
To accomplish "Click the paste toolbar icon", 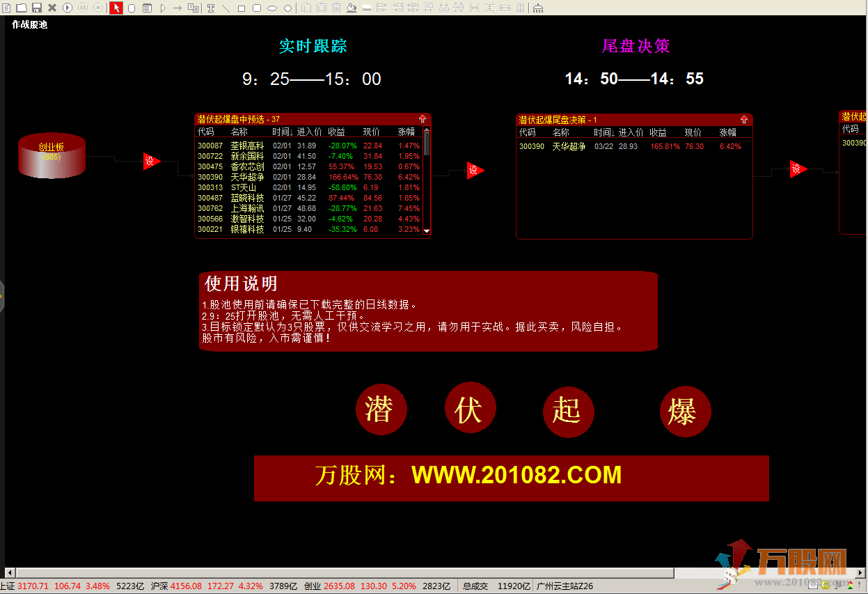I will point(322,8).
